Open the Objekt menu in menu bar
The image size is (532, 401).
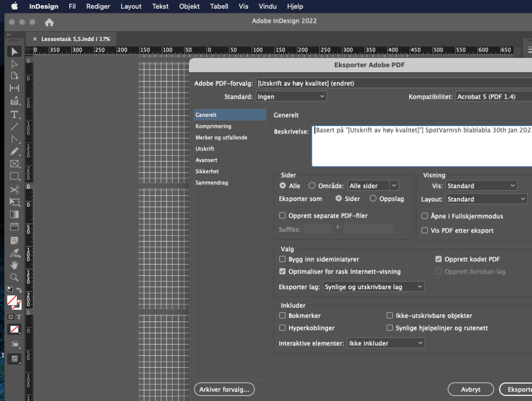pyautogui.click(x=189, y=6)
